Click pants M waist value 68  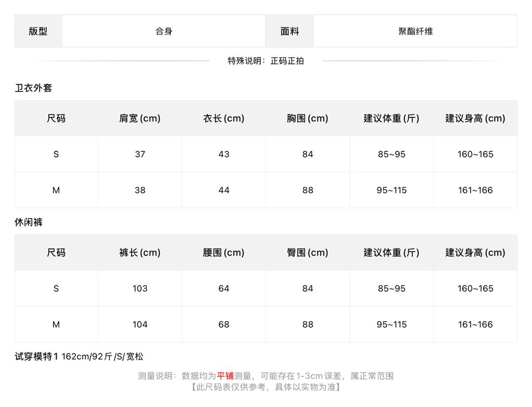tap(223, 324)
